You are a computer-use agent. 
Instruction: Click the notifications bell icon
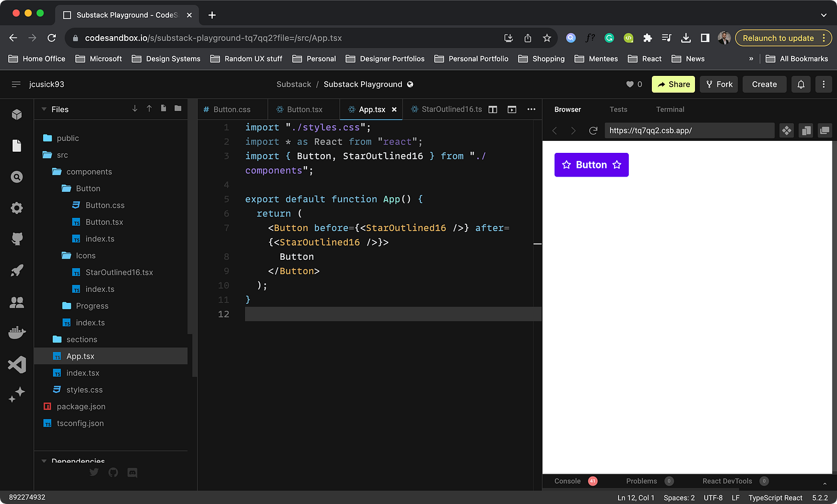pyautogui.click(x=801, y=84)
